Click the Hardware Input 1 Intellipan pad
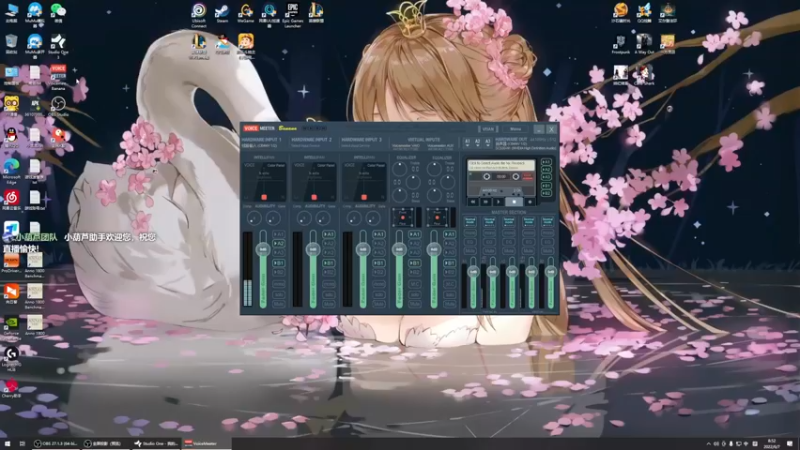 point(264,182)
